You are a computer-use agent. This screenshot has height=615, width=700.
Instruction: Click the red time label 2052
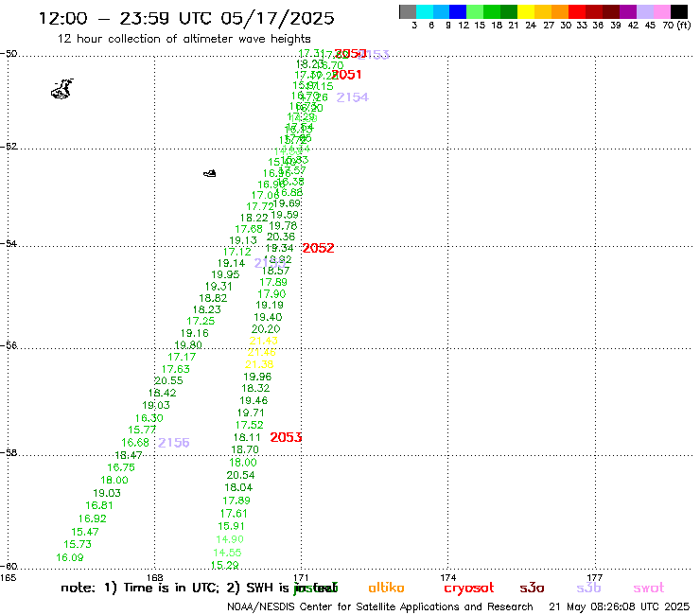tap(318, 248)
